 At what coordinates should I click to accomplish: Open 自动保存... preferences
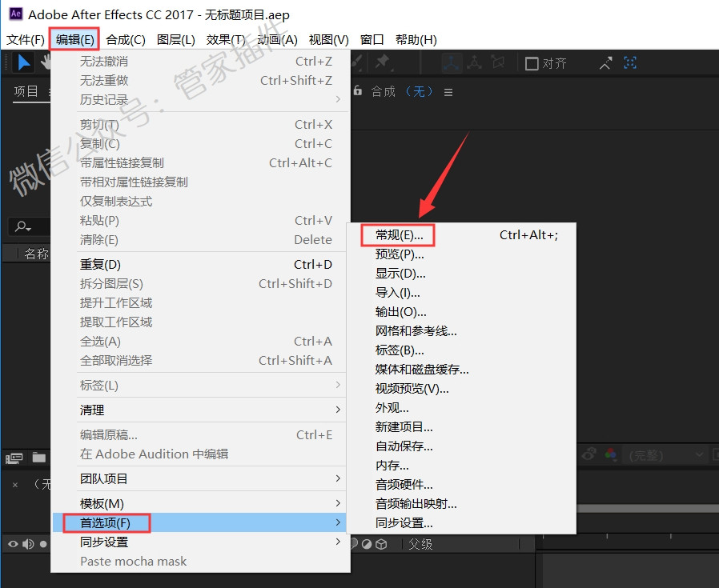tap(461, 446)
